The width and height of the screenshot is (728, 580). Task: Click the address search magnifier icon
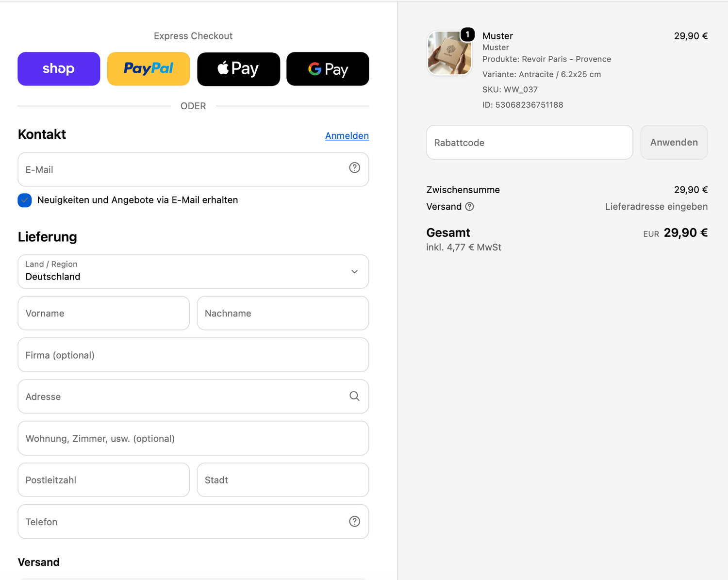[355, 396]
